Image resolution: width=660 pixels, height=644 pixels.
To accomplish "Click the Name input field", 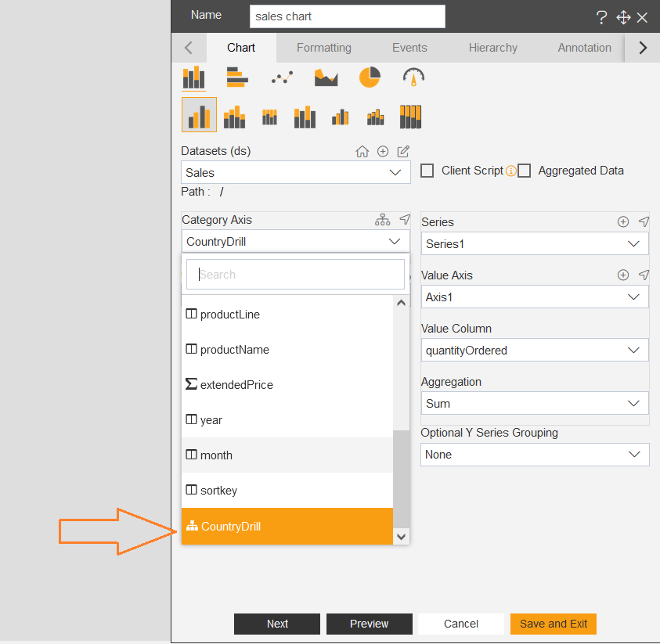I will 348,16.
